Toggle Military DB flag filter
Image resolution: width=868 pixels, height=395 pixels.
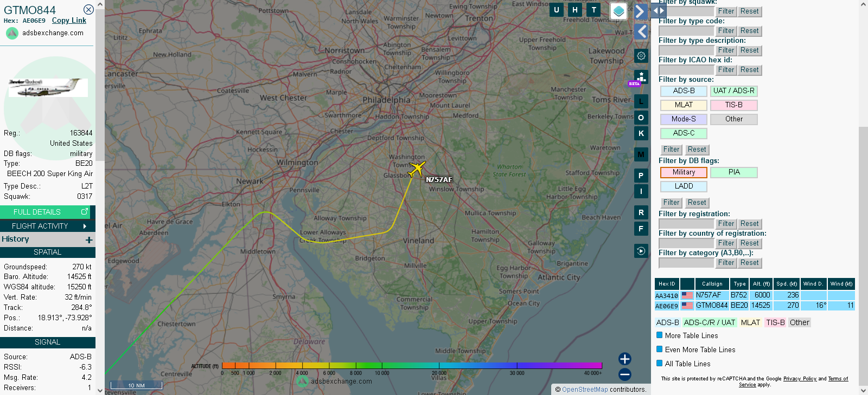tap(684, 172)
